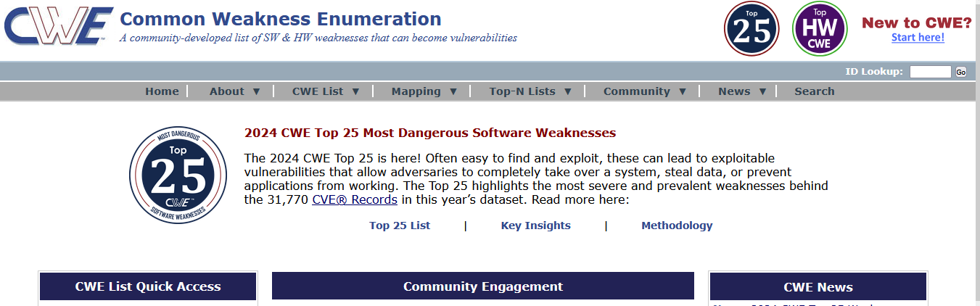Open the CWE List menu
Image resolution: width=980 pixels, height=306 pixels.
click(x=318, y=91)
